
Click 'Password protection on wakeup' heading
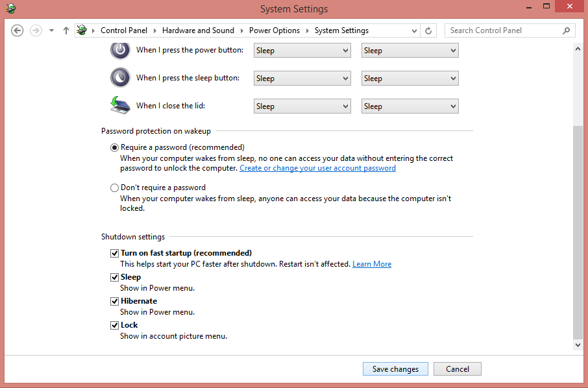[x=156, y=131]
